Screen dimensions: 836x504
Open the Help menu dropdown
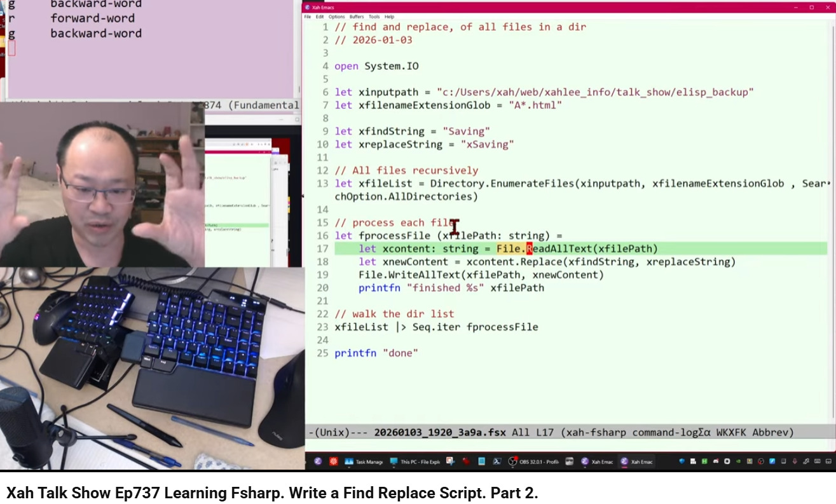(389, 17)
